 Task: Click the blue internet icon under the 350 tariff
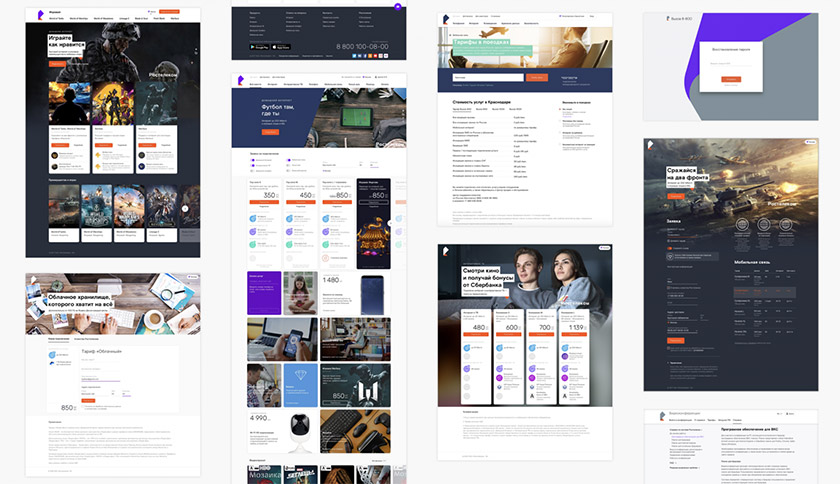pyautogui.click(x=253, y=219)
